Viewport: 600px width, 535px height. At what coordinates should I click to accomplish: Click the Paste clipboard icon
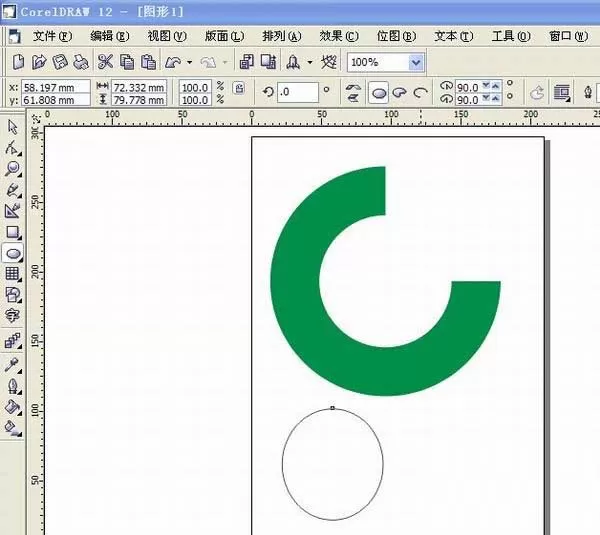148,62
